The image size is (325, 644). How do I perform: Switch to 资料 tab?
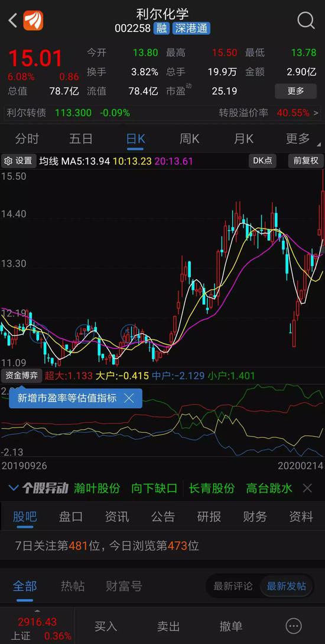301,517
